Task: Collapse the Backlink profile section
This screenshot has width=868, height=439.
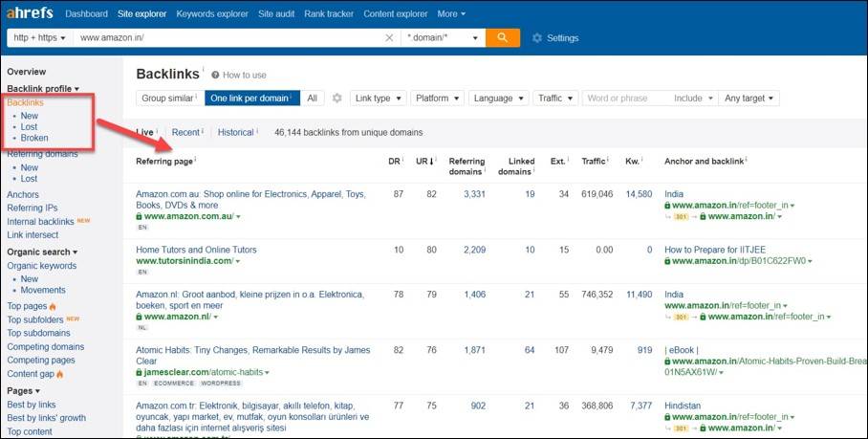Action: pyautogui.click(x=43, y=89)
